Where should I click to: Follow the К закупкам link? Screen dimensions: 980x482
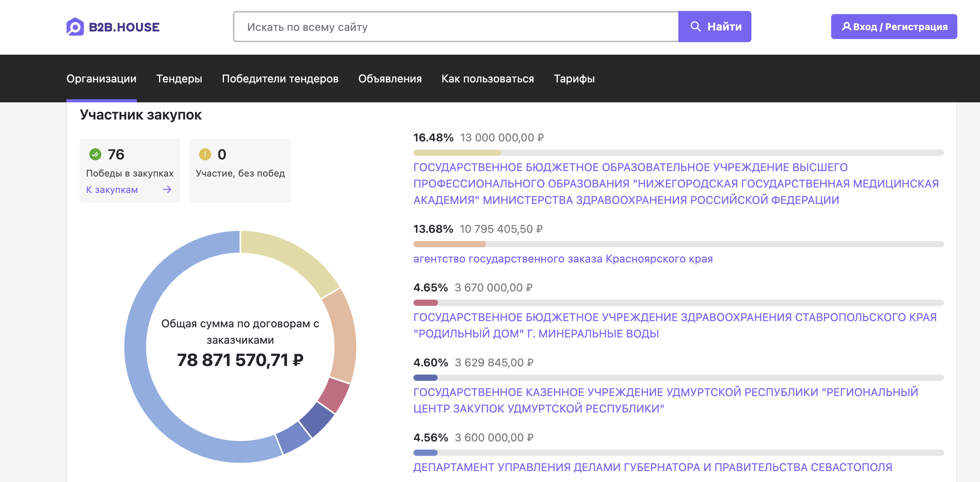click(112, 190)
